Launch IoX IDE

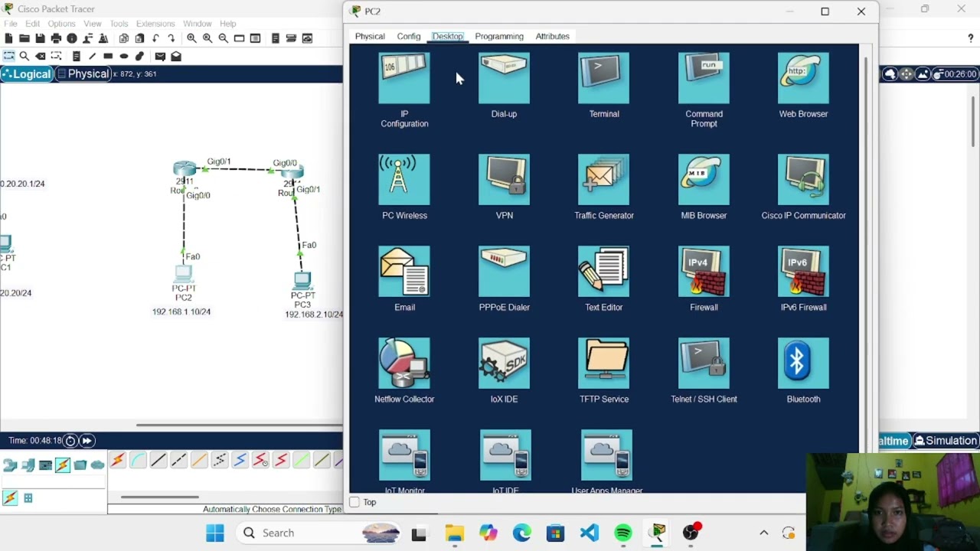click(504, 364)
